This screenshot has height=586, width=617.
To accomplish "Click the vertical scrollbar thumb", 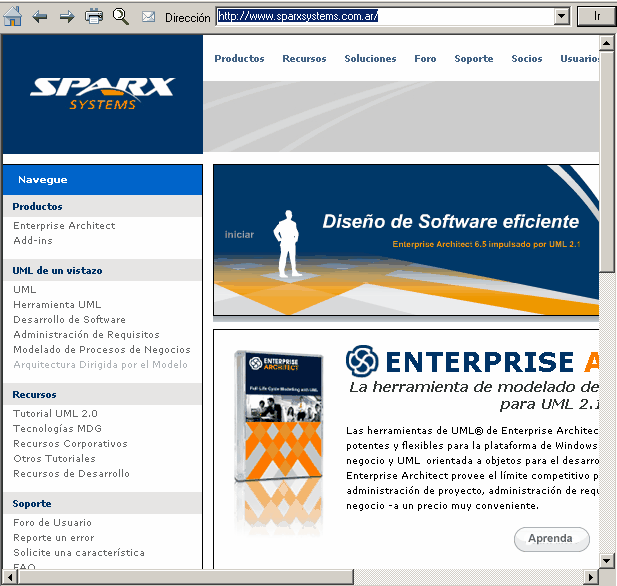I will tap(606, 161).
